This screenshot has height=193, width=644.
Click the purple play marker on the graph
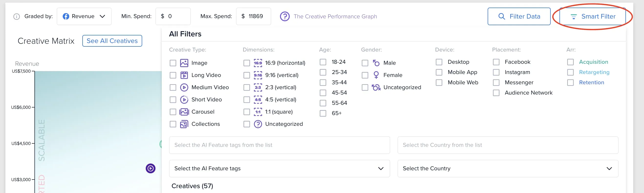[x=150, y=169]
